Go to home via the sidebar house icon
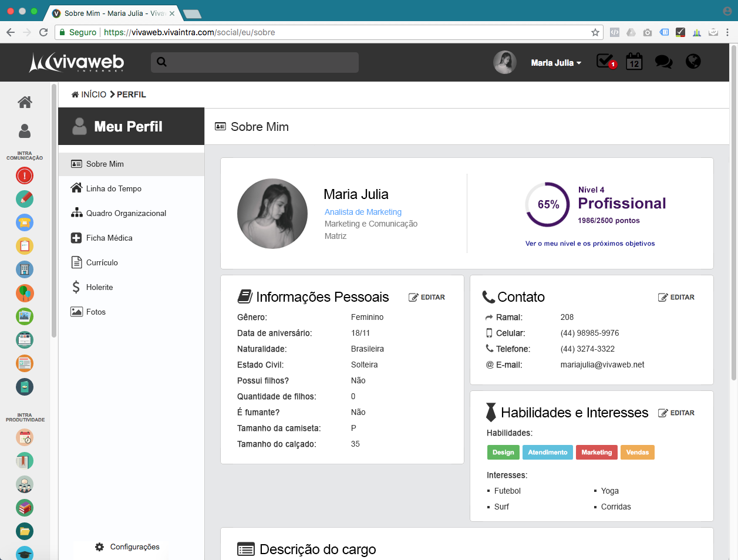The height and width of the screenshot is (560, 738). tap(25, 102)
